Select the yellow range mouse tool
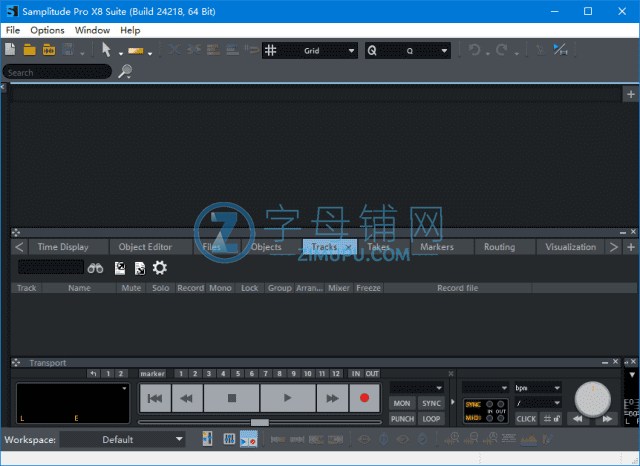The height and width of the screenshot is (466, 640). tap(136, 51)
